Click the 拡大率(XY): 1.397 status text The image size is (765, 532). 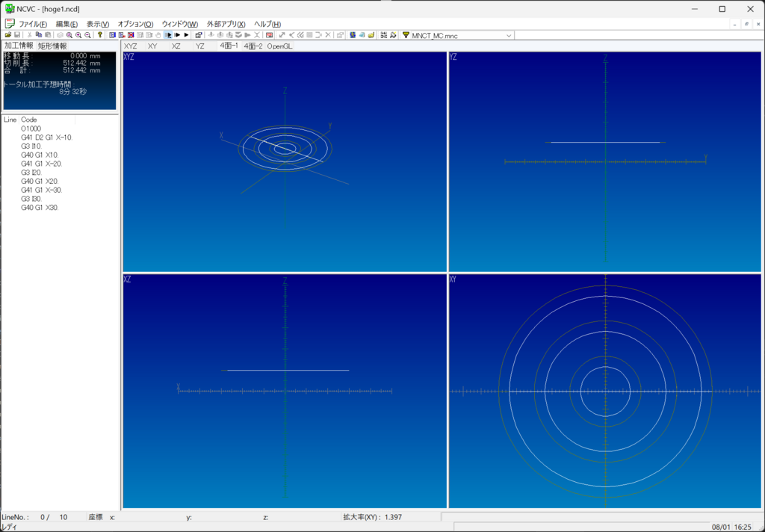[372, 517]
